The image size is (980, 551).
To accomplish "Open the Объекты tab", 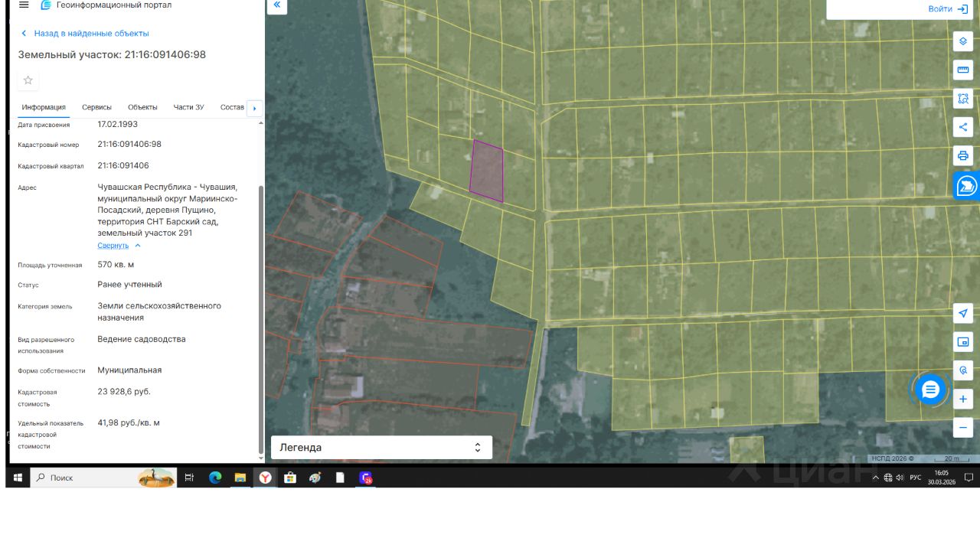I will coord(142,107).
